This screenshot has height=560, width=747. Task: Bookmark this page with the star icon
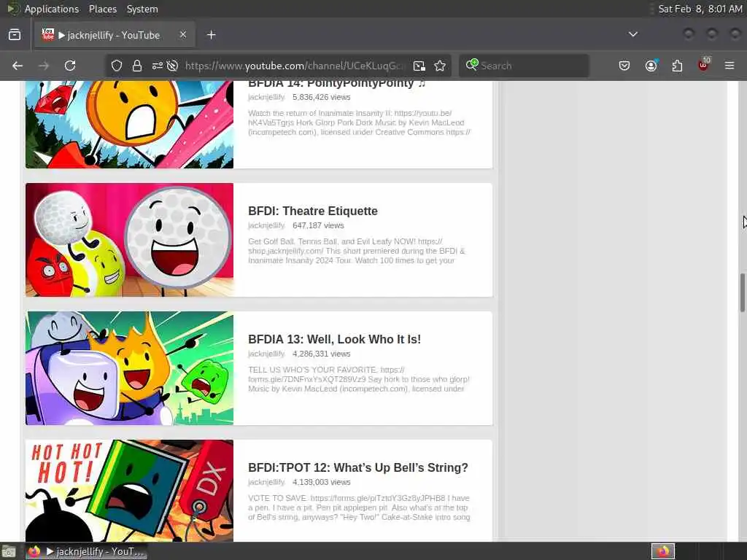(x=440, y=66)
